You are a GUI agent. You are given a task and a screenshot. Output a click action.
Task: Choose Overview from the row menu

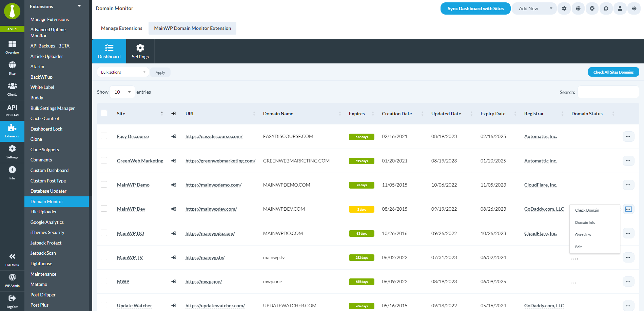(595, 235)
